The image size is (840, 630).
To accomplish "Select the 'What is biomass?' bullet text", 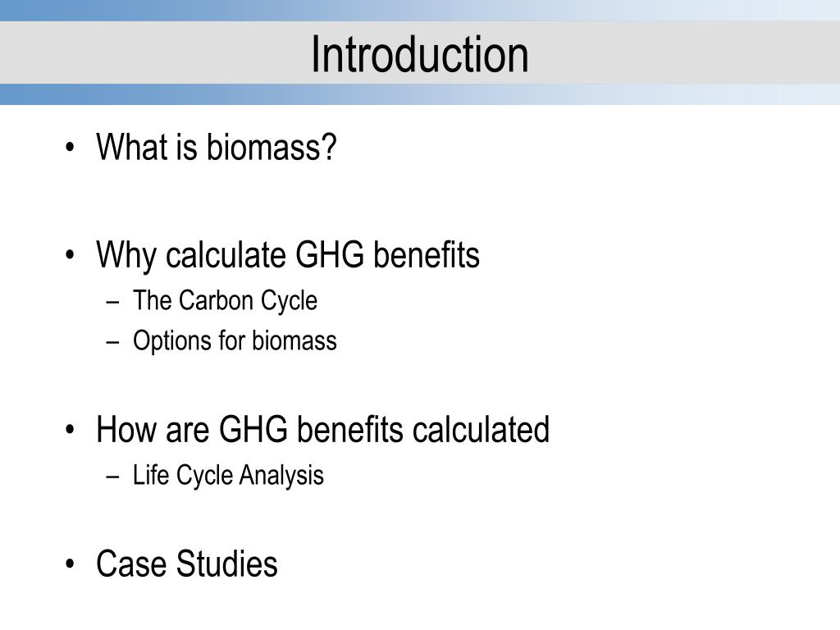I will point(217,147).
